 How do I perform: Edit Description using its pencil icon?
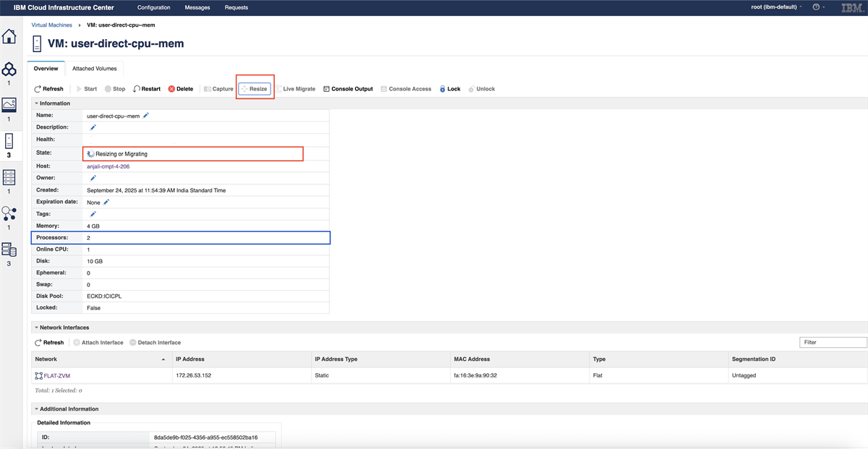93,127
